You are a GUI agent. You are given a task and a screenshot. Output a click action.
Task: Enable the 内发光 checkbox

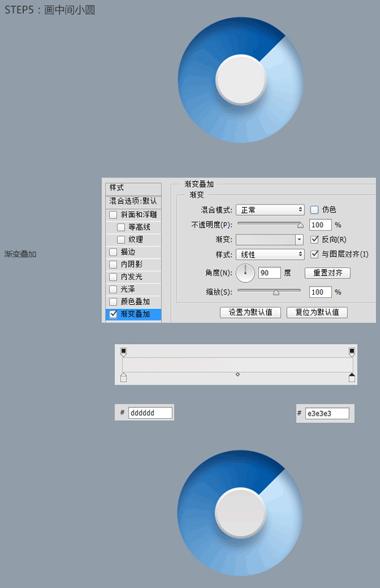(113, 277)
